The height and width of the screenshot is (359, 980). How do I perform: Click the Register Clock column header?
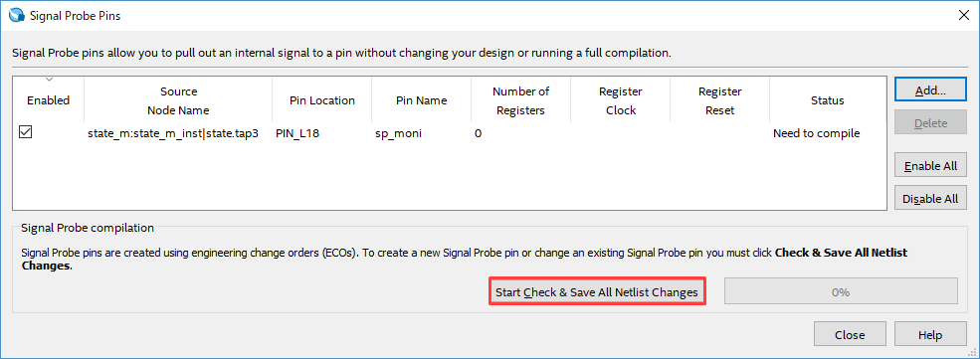[621, 100]
